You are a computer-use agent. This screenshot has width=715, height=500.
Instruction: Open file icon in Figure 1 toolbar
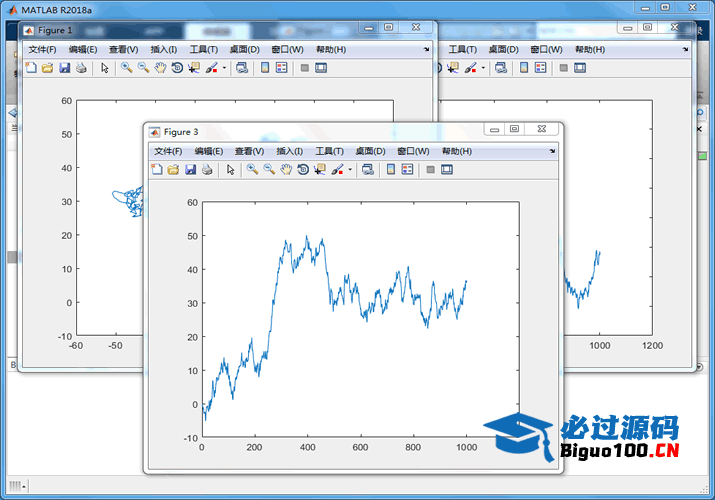47,68
